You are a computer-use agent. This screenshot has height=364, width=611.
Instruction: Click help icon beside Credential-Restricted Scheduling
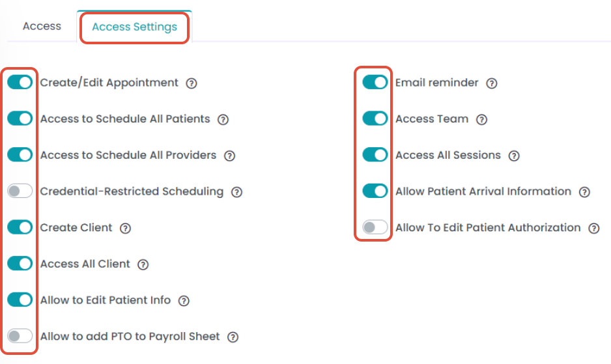(x=237, y=192)
